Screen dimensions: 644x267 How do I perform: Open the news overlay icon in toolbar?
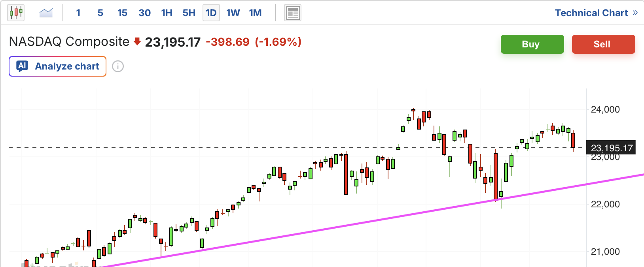point(293,13)
